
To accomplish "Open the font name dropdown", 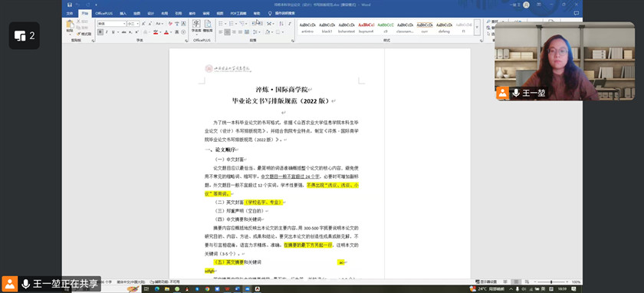I will [111, 24].
